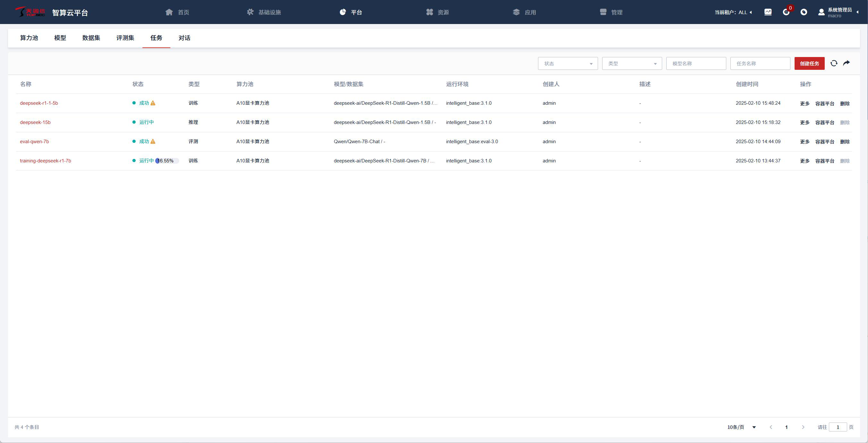Expand the 状态 filter dropdown
Viewport: 868px width, 443px height.
point(568,64)
